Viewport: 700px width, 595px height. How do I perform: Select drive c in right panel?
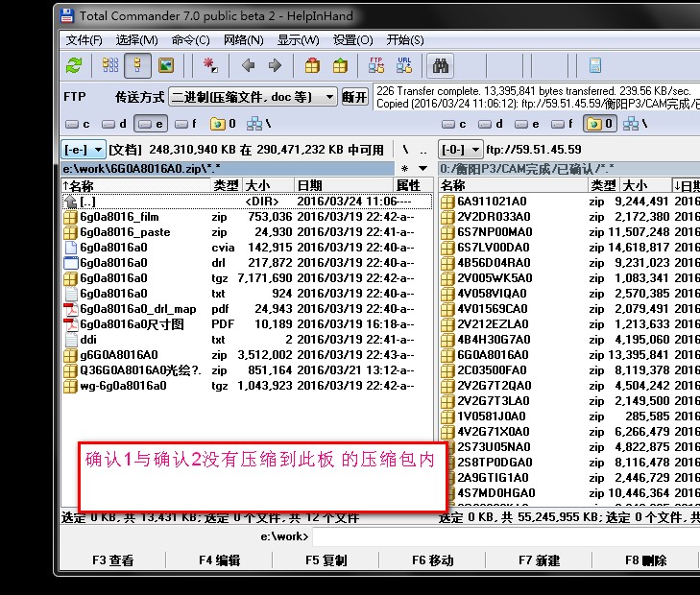pos(454,124)
